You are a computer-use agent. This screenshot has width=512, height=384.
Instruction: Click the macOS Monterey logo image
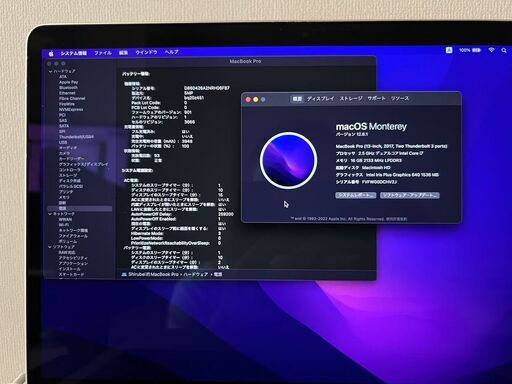[288, 160]
